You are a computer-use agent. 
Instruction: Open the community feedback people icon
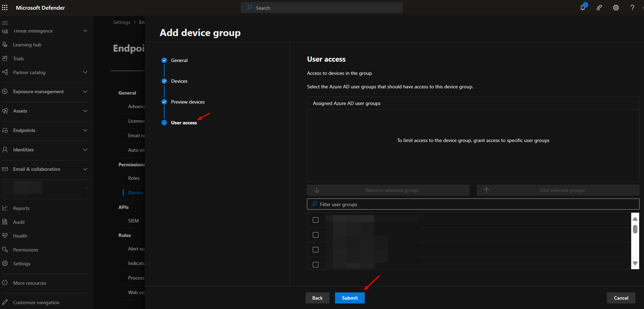599,8
